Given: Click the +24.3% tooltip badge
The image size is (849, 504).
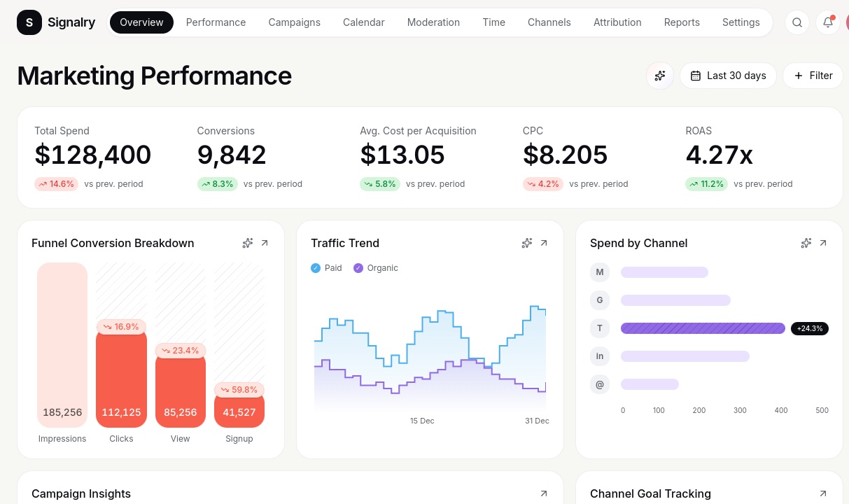Looking at the screenshot, I should pos(810,328).
